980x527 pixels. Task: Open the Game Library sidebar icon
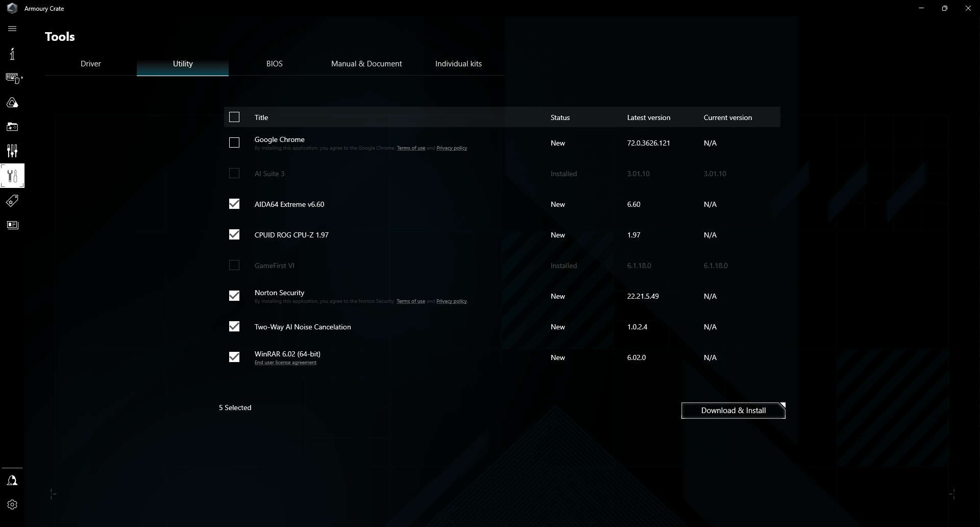(x=12, y=127)
